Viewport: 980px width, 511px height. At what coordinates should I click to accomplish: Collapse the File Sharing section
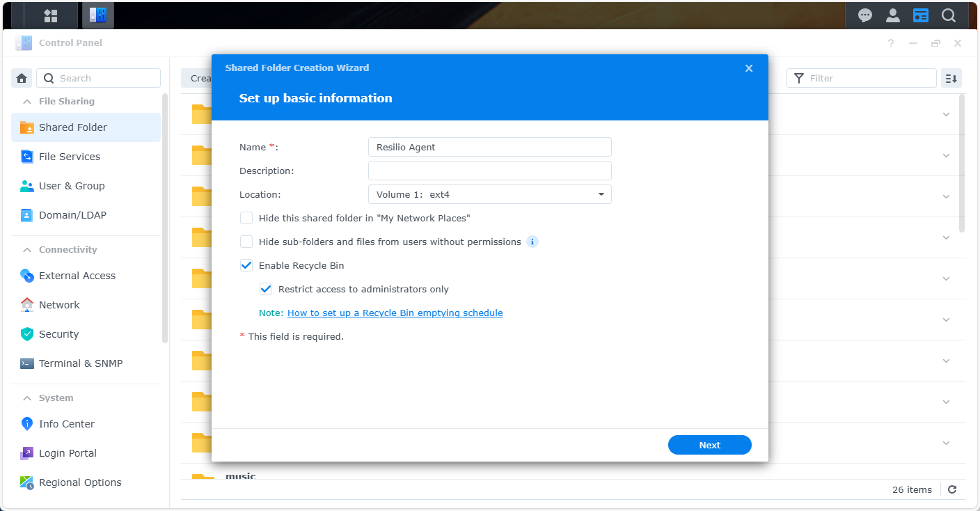[x=27, y=101]
